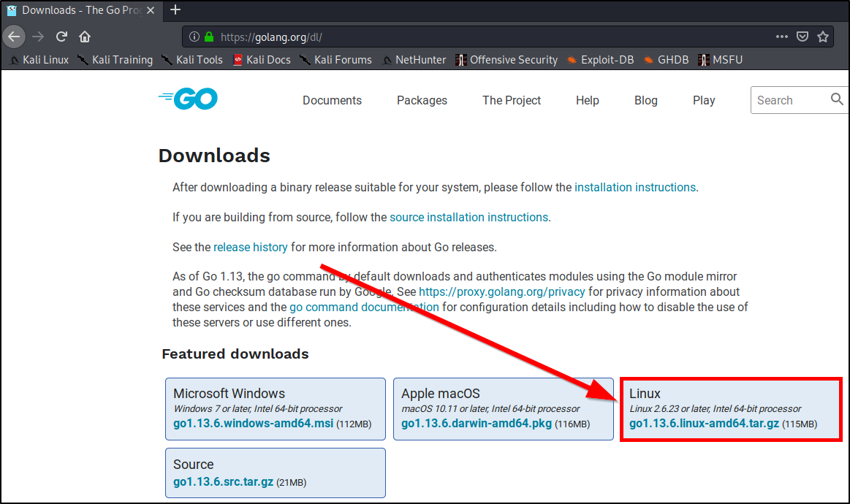The image size is (850, 504).
Task: Open new tab with plus icon
Action: (x=175, y=10)
